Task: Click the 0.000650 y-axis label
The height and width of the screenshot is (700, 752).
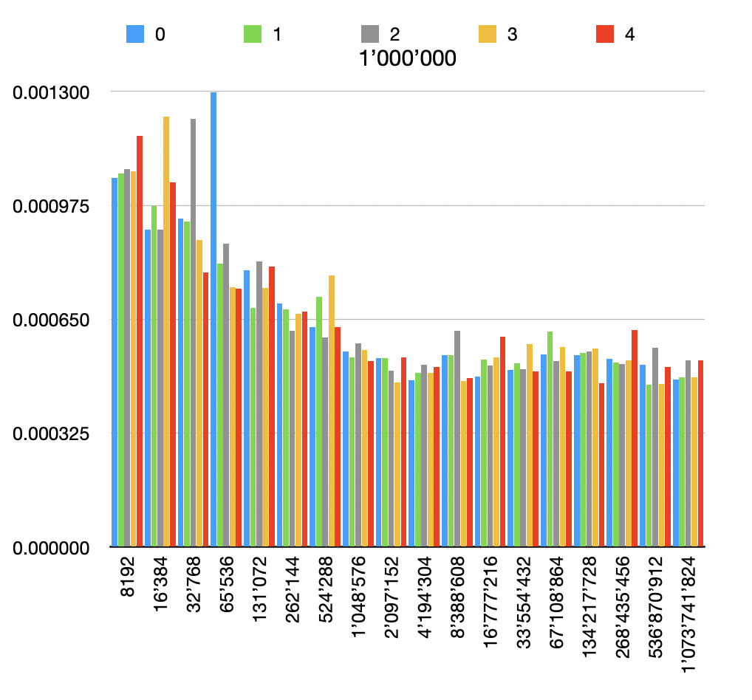Action: [x=51, y=320]
